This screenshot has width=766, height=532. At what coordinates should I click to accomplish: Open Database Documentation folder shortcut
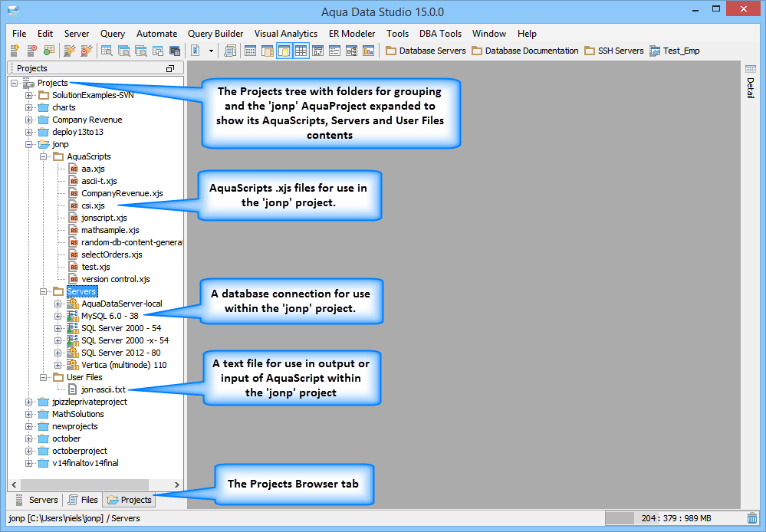pyautogui.click(x=524, y=51)
